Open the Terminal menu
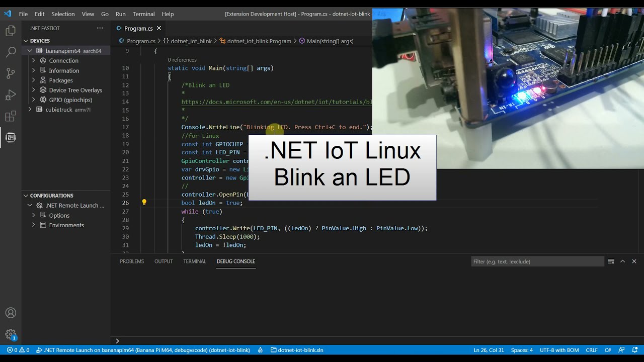644x362 pixels. pos(143,14)
